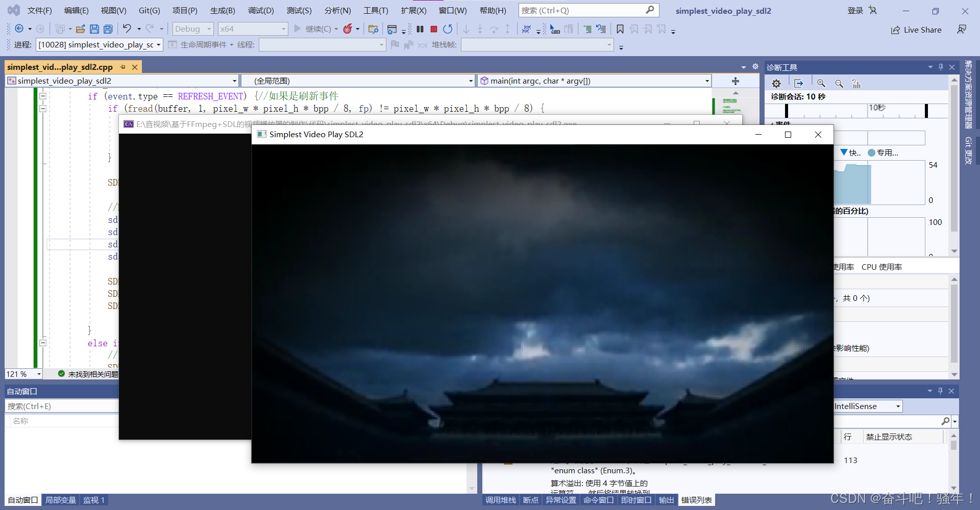Open the lifecycle events dropdown
980x510 pixels.
tap(201, 45)
